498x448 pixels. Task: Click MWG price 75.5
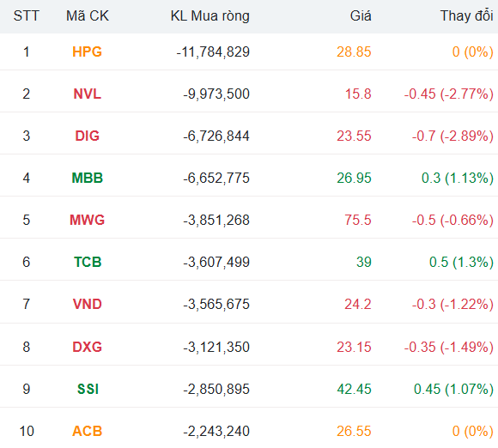(358, 220)
